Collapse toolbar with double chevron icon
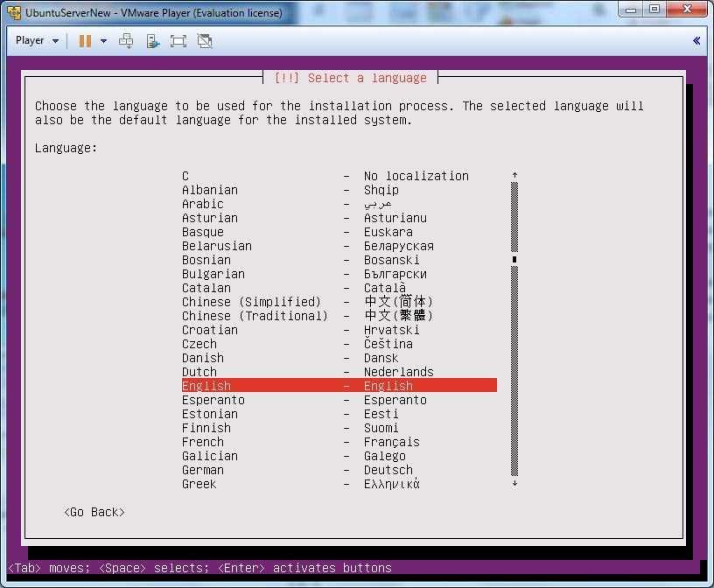This screenshot has width=714, height=588. (x=696, y=41)
